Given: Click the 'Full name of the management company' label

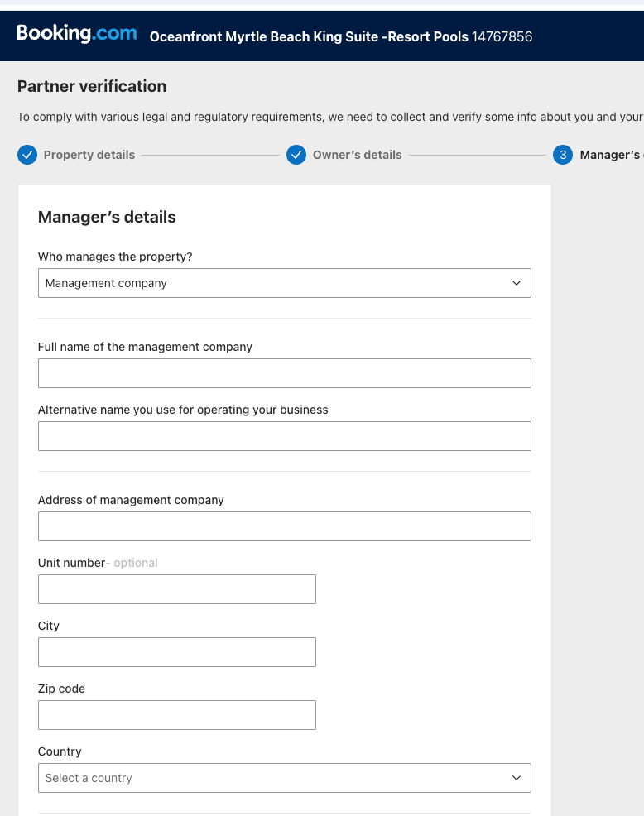Looking at the screenshot, I should pos(145,347).
